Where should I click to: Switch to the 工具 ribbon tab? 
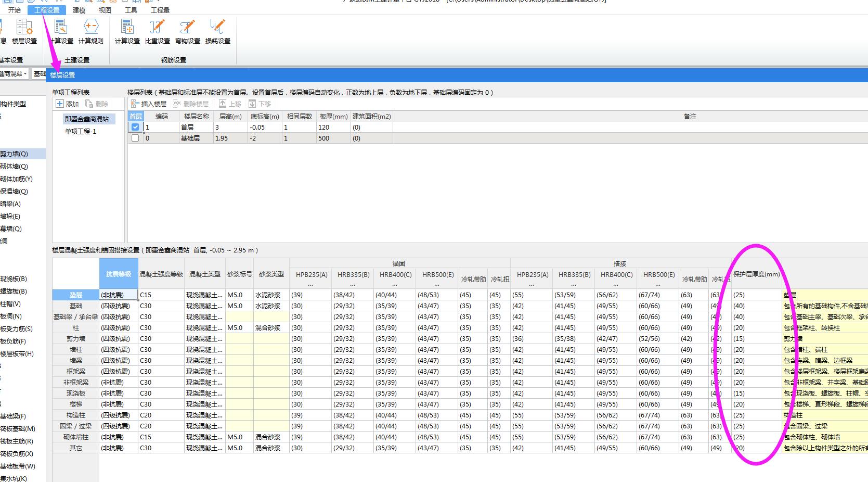(131, 10)
